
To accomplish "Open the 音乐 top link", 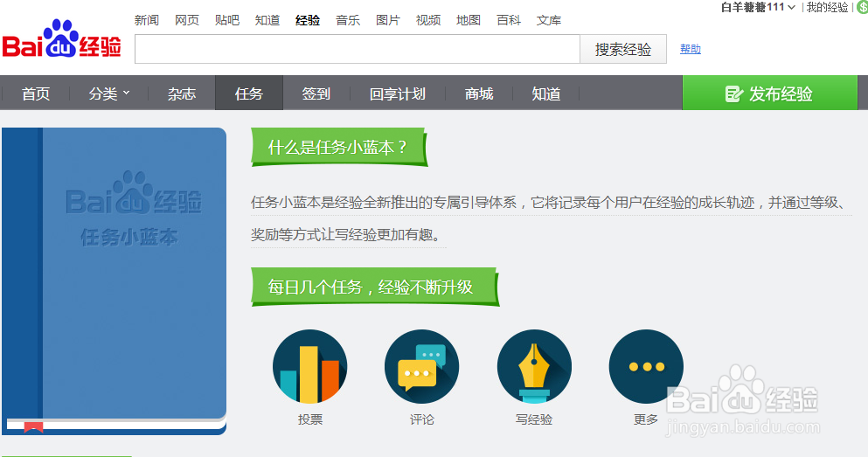I will click(x=348, y=20).
